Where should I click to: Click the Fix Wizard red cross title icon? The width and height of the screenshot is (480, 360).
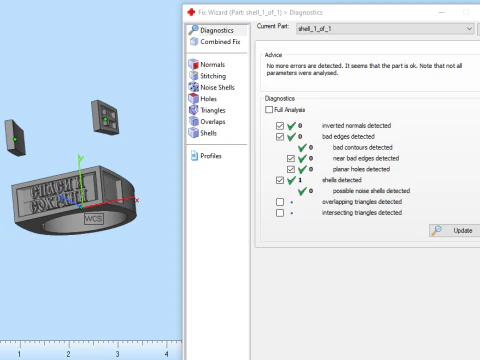191,12
